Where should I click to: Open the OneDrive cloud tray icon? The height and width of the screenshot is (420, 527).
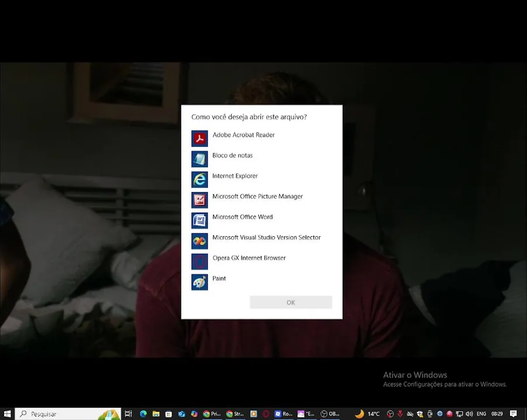click(x=410, y=414)
